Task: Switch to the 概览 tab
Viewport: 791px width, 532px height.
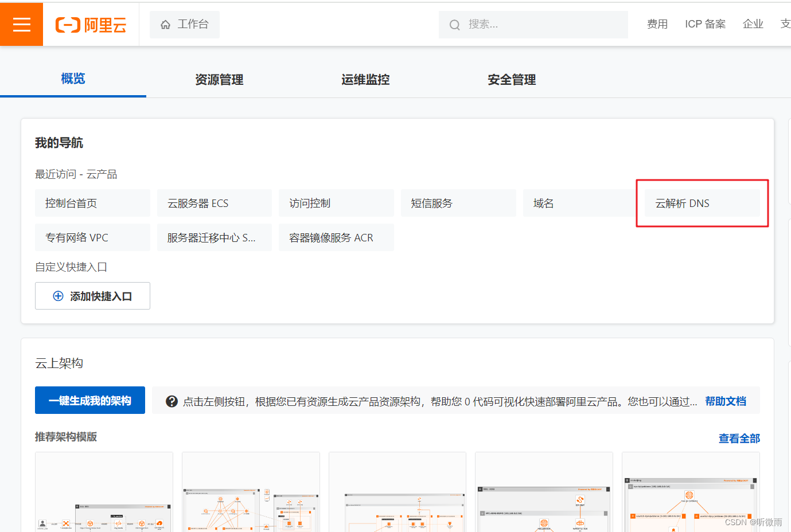Action: (73, 79)
